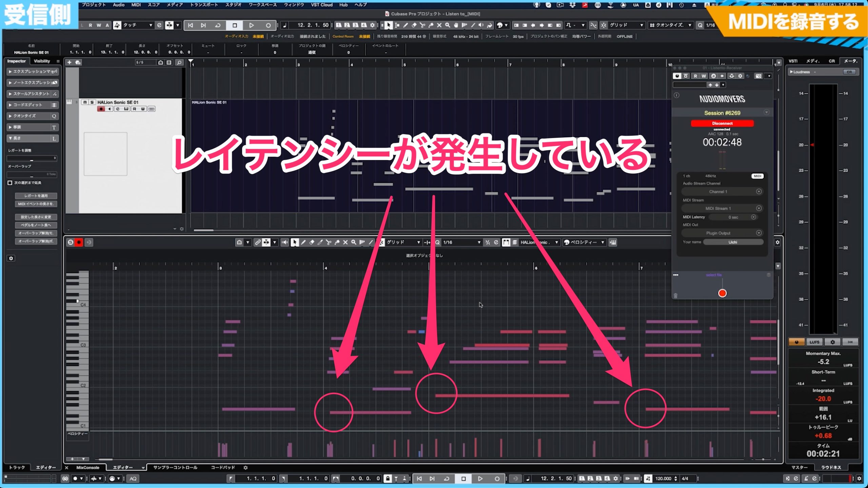Toggle record enable on HALion Sonic SE 01 track
The image size is (868, 488).
coord(101,109)
